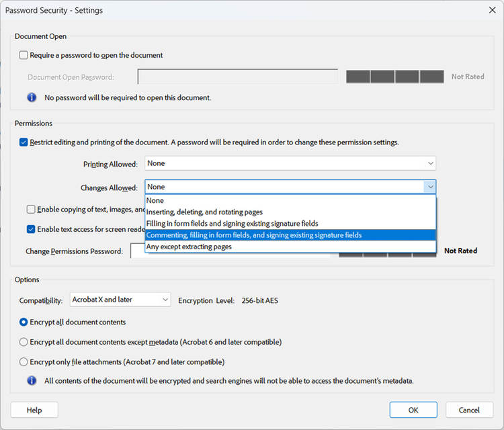Screen dimensions: 504x430
Task: Collapse the Changes Allowed dropdown arrow
Action: pyautogui.click(x=429, y=187)
